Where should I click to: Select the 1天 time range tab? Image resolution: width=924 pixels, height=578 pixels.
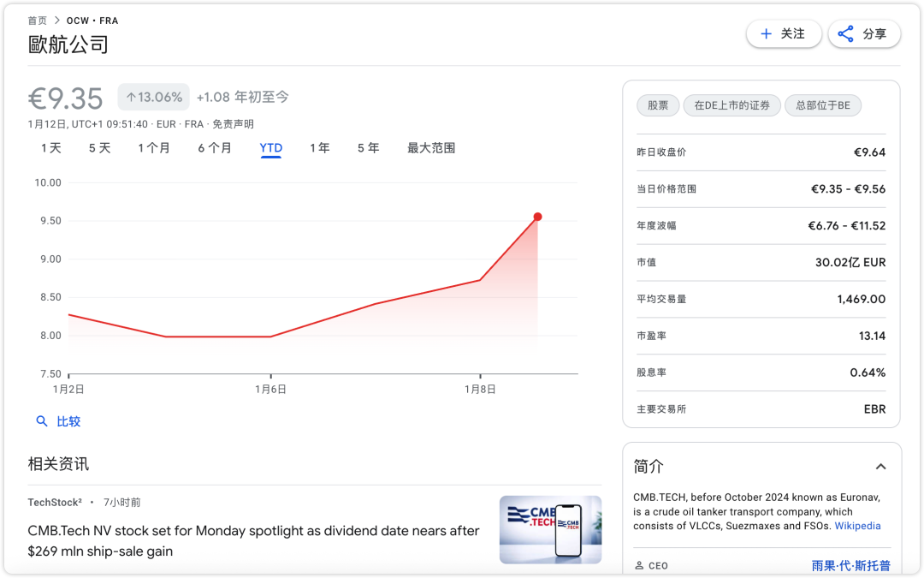pyautogui.click(x=51, y=148)
